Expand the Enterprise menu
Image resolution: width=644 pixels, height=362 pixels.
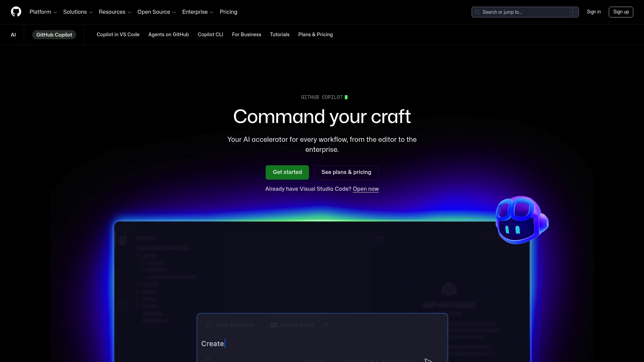point(198,12)
